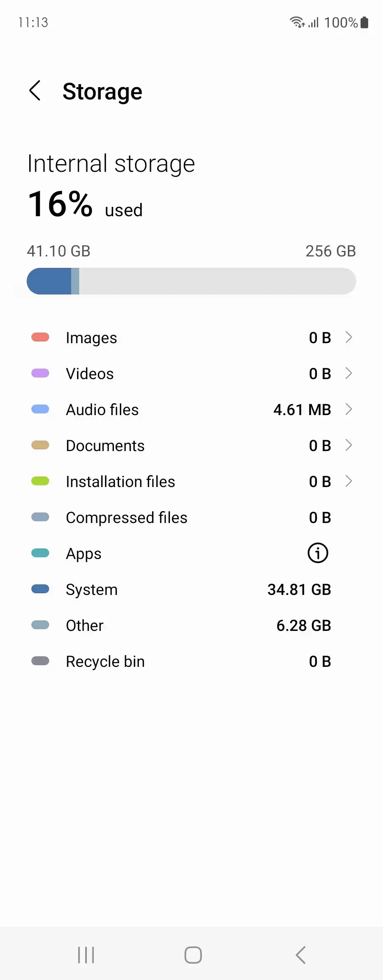This screenshot has width=383, height=980.
Task: Go back using the Storage header arrow
Action: pos(35,91)
